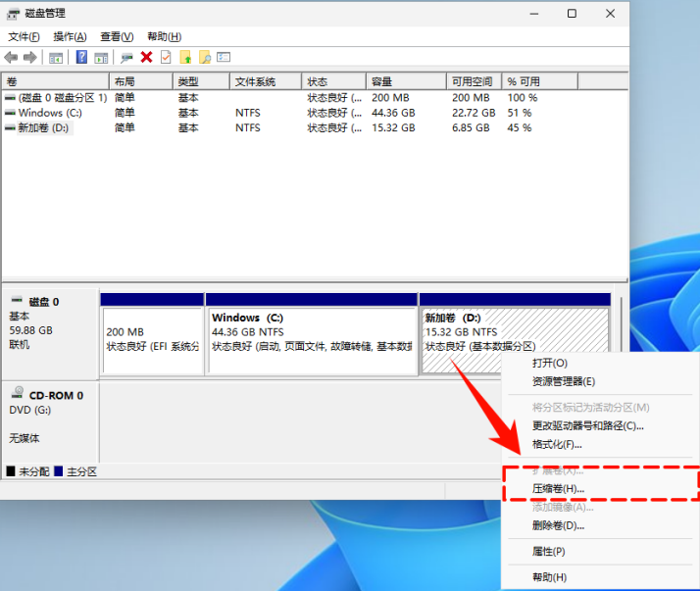Click the black 未分配 legend swatch
Screen dimensions: 700x591
pyautogui.click(x=11, y=471)
